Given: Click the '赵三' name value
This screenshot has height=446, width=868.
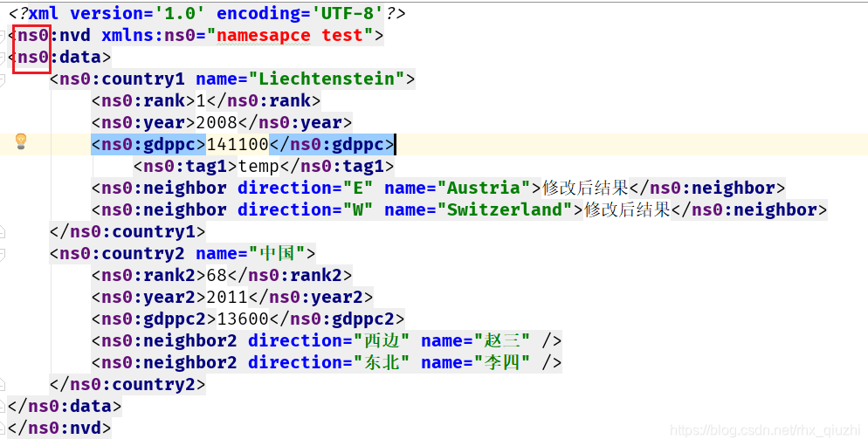Looking at the screenshot, I should [502, 341].
